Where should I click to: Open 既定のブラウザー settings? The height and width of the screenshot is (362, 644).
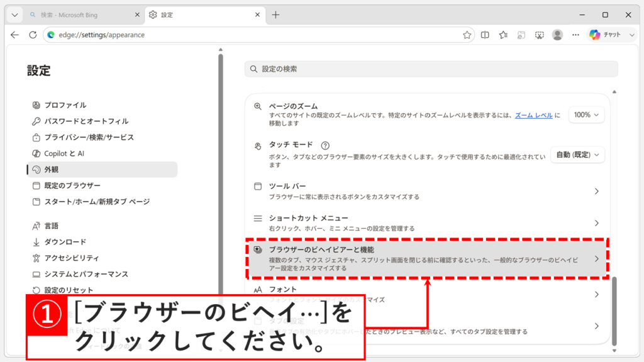click(103, 185)
